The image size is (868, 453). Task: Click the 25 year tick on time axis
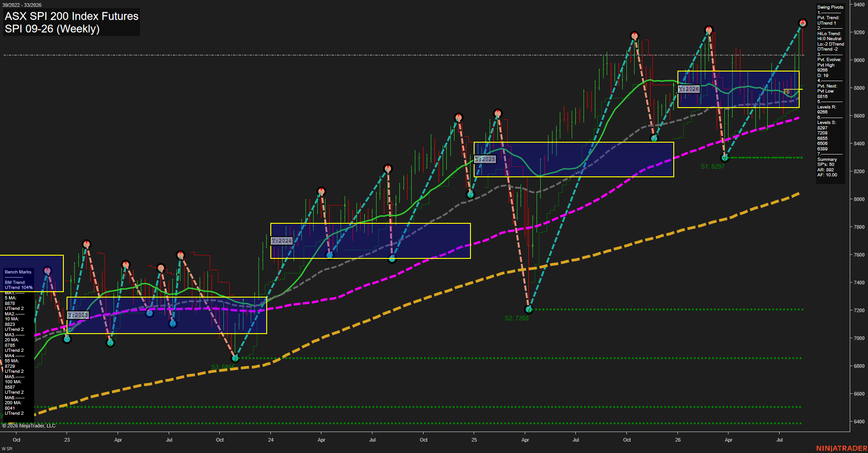[474, 440]
